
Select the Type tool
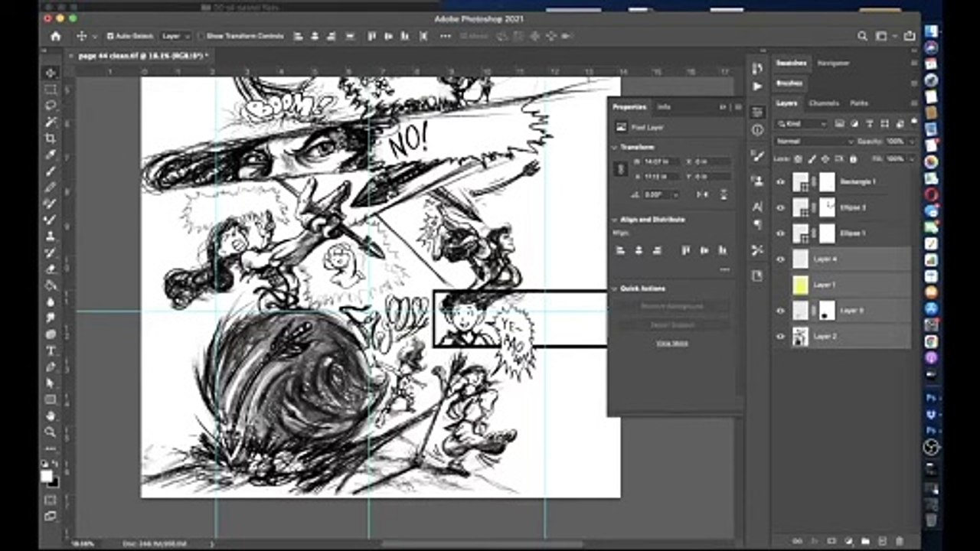pos(51,350)
